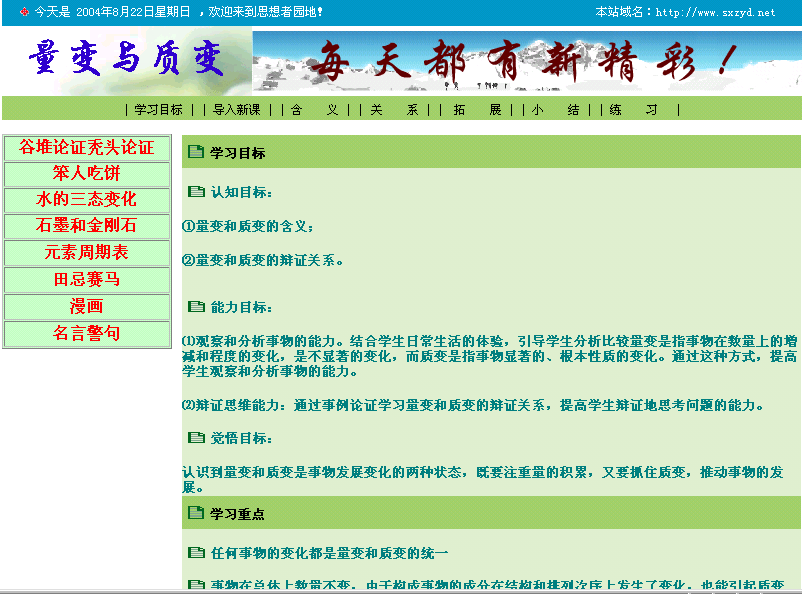Click the red icon before 今天是
This screenshot has width=802, height=594.
click(24, 12)
